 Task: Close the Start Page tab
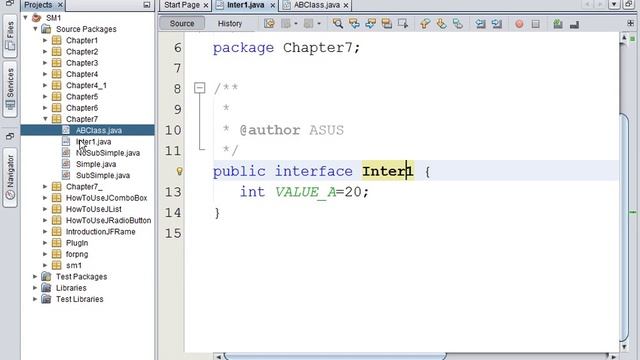click(206, 5)
